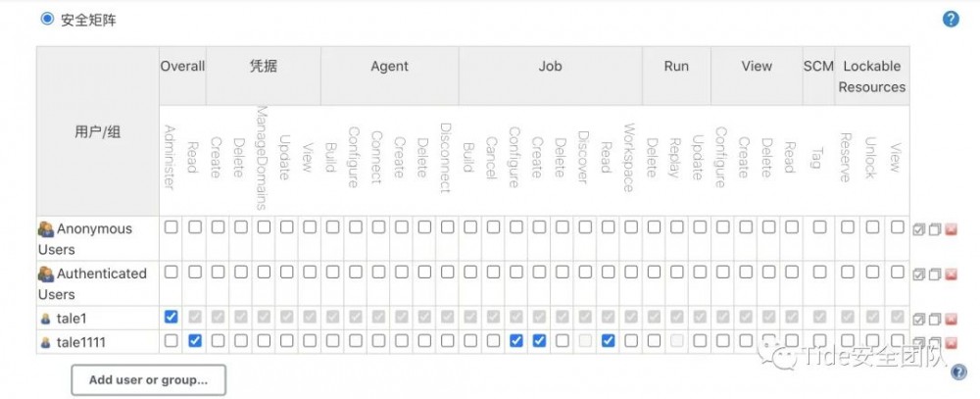This screenshot has width=980, height=399.
Task: Remove the Anonymous Users row
Action: (x=951, y=229)
